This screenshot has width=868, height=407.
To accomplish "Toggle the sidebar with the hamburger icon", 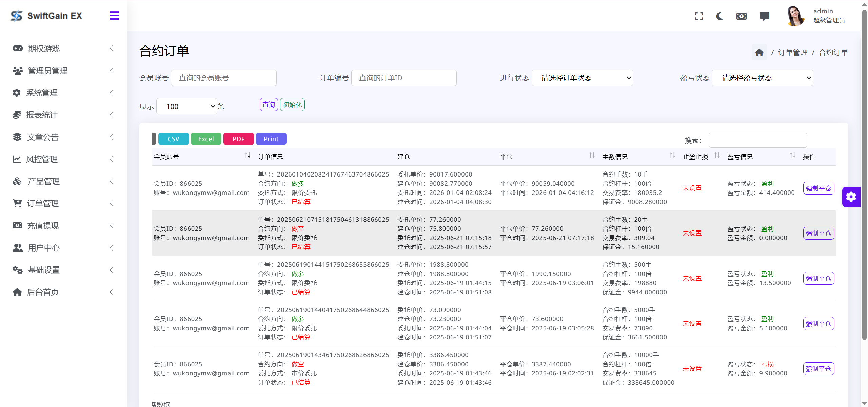I will point(114,15).
